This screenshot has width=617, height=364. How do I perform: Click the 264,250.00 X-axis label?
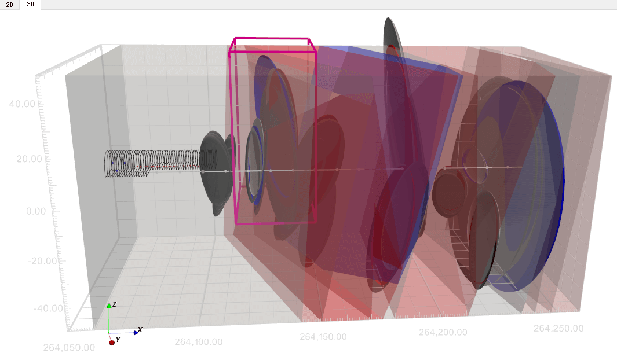pyautogui.click(x=558, y=328)
